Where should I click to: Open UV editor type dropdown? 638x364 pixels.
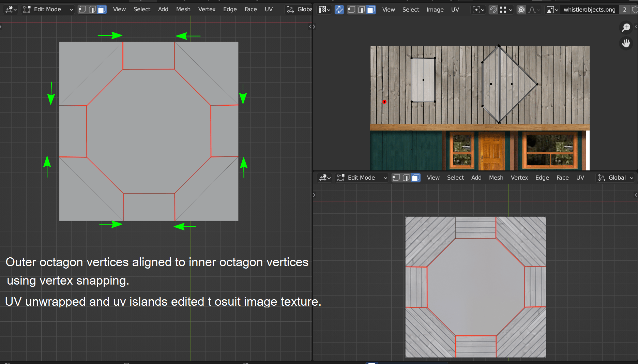[324, 10]
